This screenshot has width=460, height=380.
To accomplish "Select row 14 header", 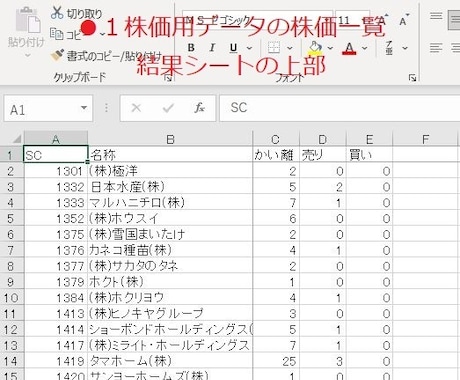I will pyautogui.click(x=11, y=361).
